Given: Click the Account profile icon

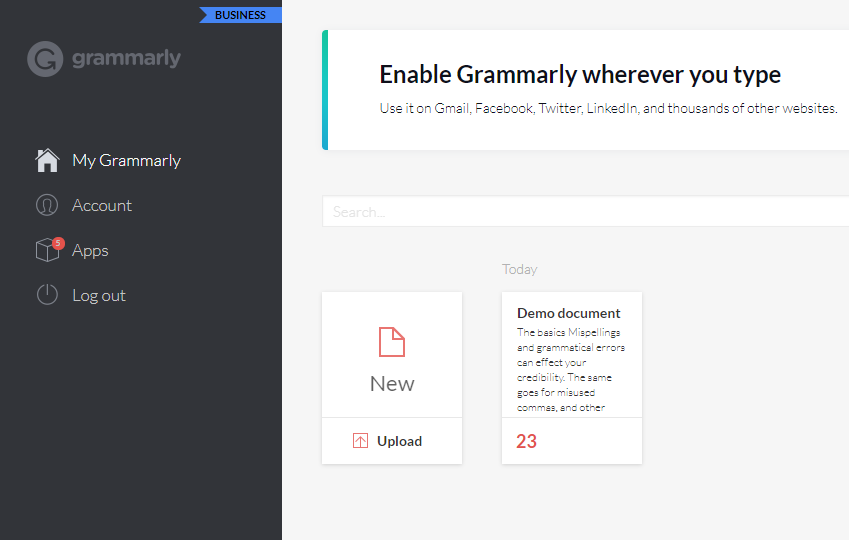Looking at the screenshot, I should (47, 205).
